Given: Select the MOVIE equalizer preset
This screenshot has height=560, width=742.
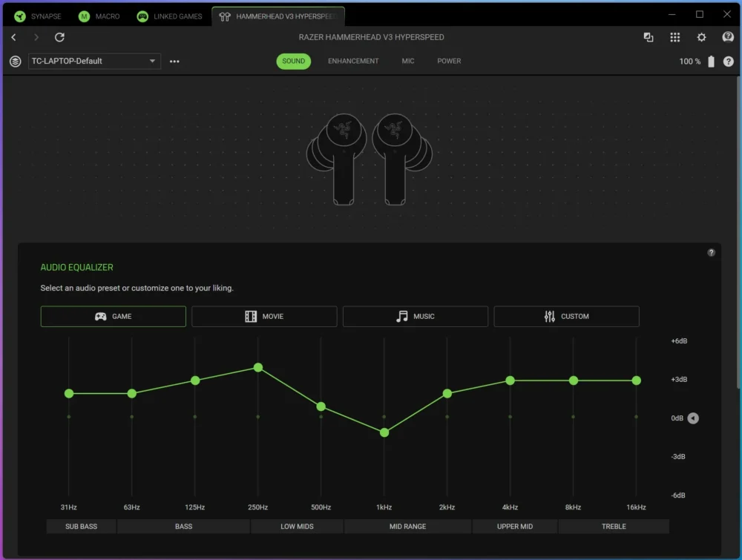Looking at the screenshot, I should (264, 317).
